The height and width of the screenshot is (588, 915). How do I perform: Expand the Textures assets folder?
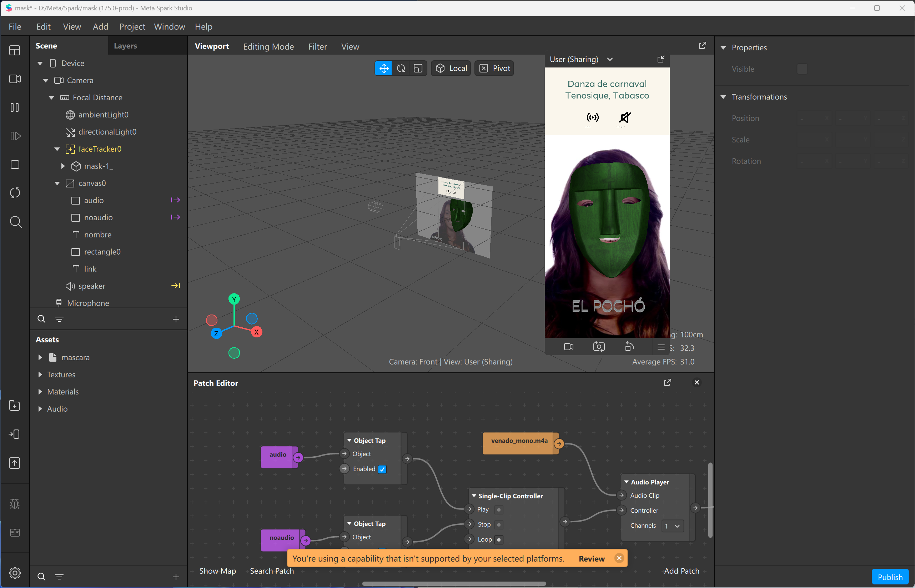(x=40, y=375)
